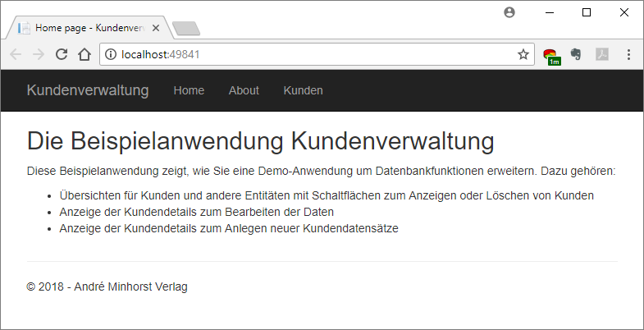Go to the browser home page icon
The image size is (644, 330).
click(84, 54)
